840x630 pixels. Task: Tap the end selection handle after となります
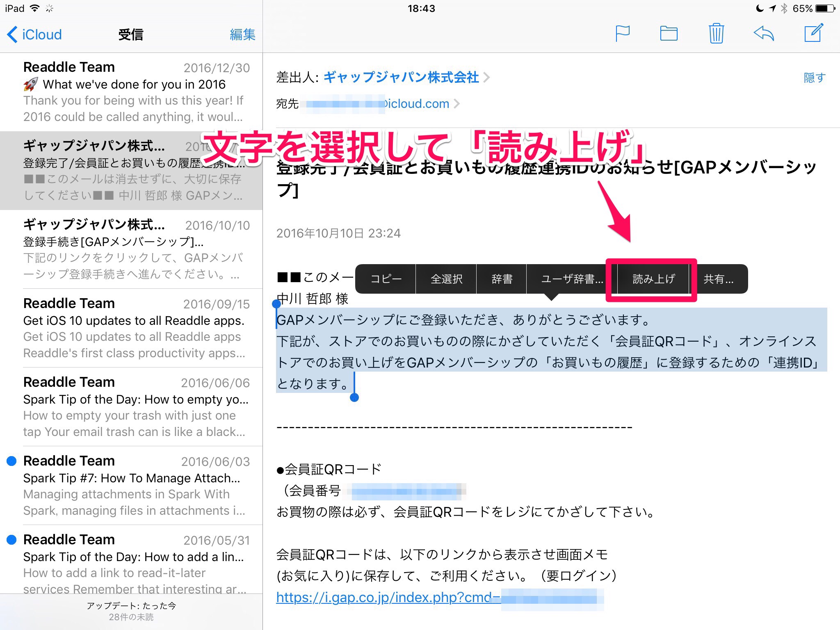(355, 397)
